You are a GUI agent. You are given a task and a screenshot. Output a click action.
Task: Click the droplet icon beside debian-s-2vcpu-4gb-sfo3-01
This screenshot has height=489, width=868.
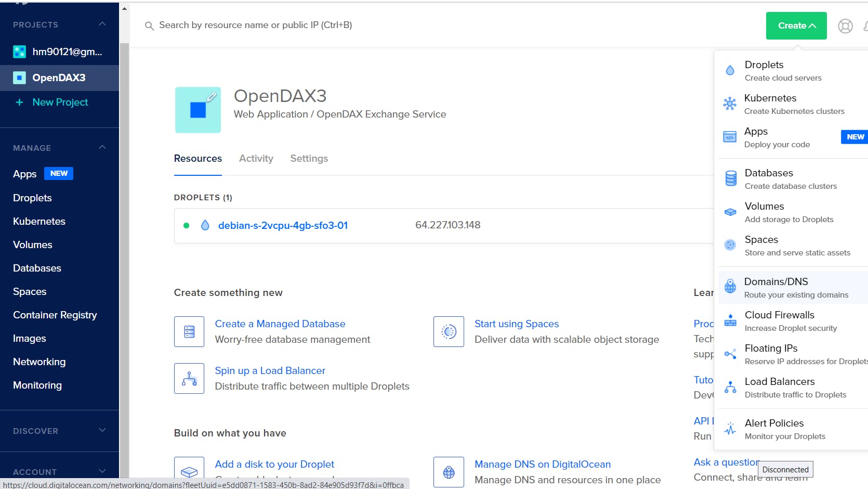[205, 225]
